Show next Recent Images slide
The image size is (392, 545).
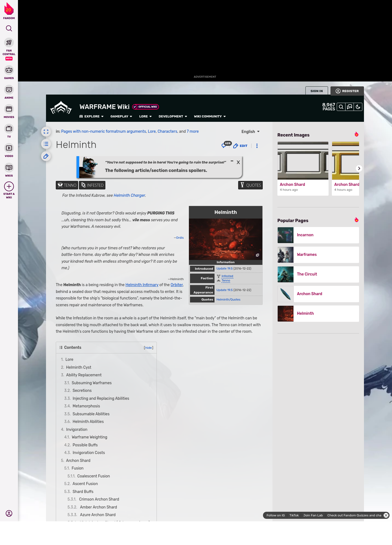pos(359,168)
